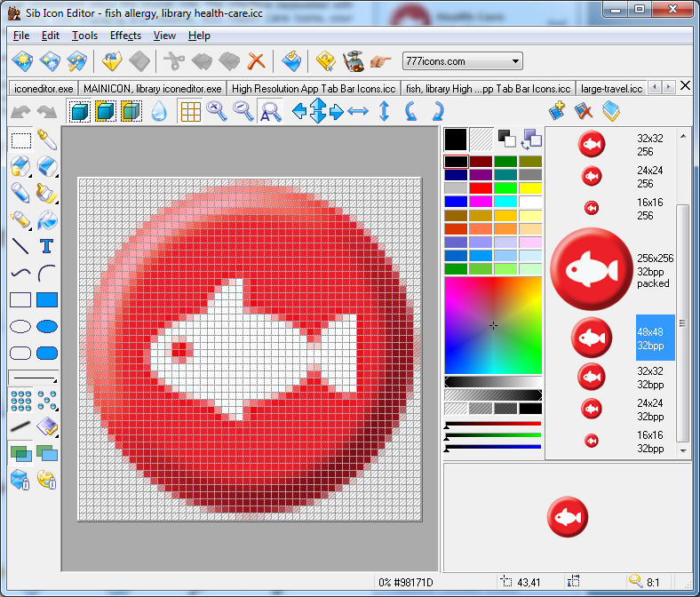Shift image right with blue arrow
The width and height of the screenshot is (700, 597).
coord(336,111)
